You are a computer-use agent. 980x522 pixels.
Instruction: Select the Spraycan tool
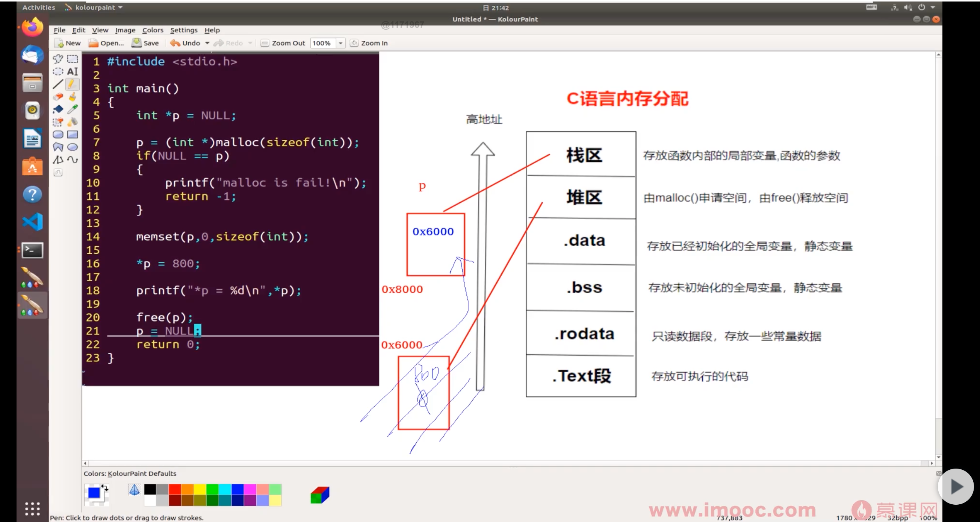click(72, 122)
